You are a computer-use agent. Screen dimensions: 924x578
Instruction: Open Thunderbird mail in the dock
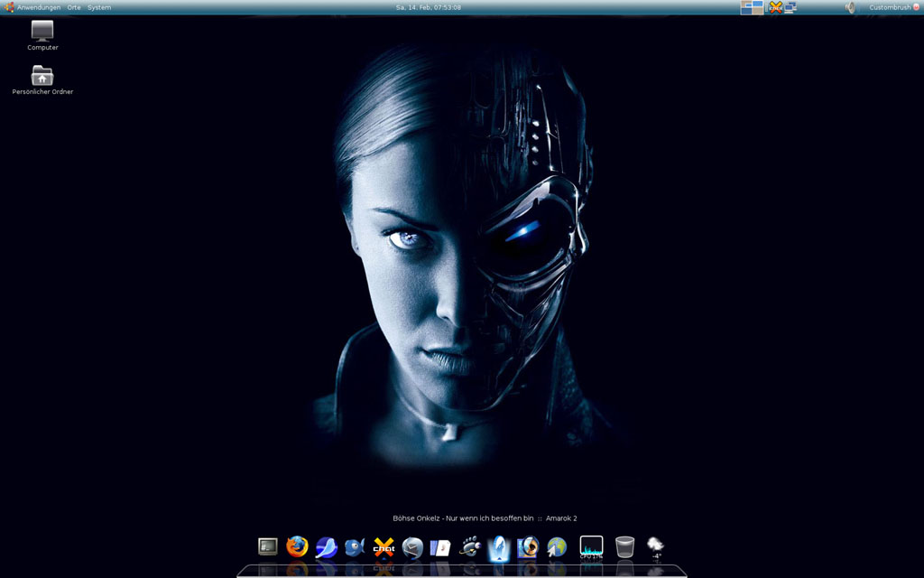[326, 547]
